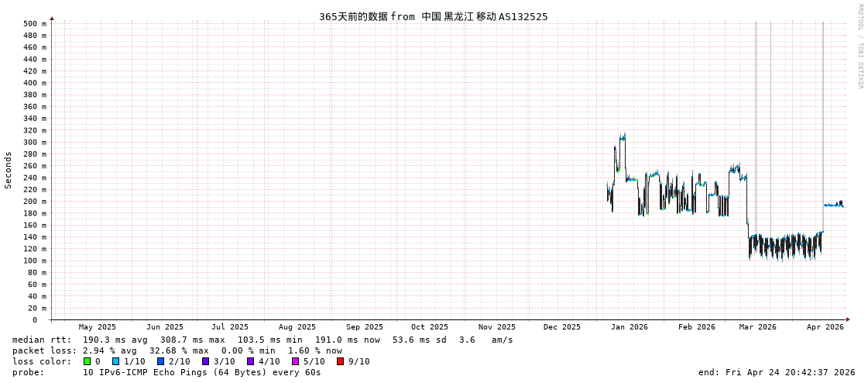Click the graph title above the chart
The image size is (868, 383).
point(433,16)
